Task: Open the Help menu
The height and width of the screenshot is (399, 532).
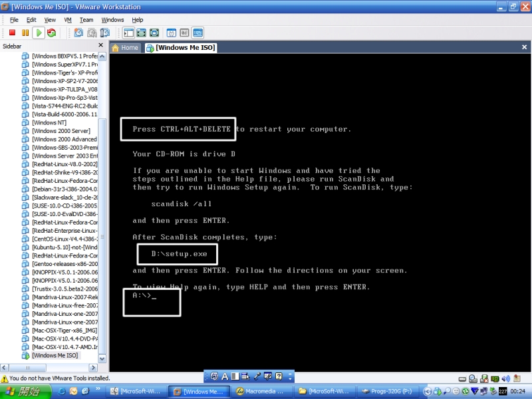Action: click(138, 20)
